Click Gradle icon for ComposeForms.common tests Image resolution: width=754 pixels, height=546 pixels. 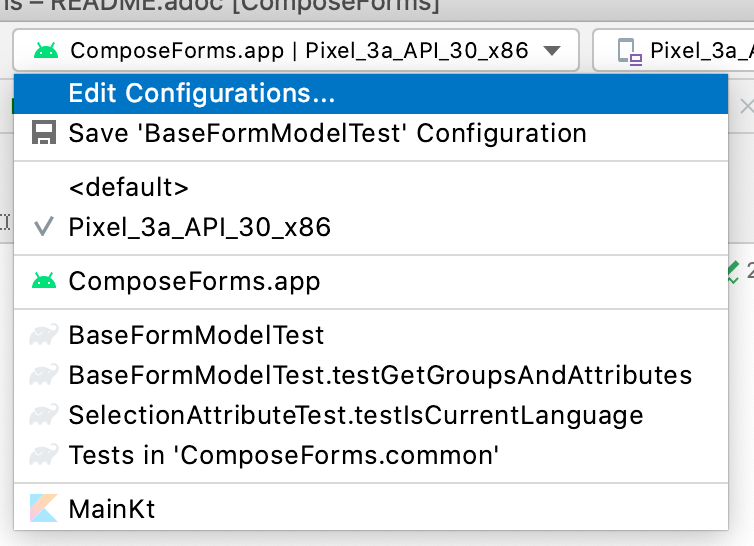click(x=44, y=455)
